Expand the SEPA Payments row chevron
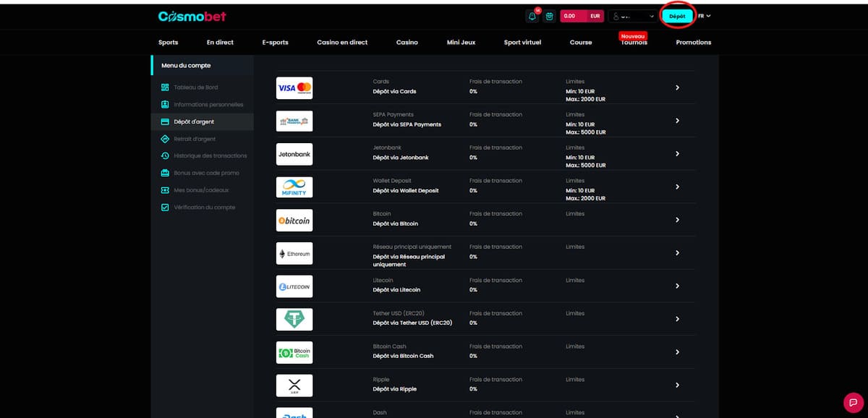 pyautogui.click(x=677, y=121)
